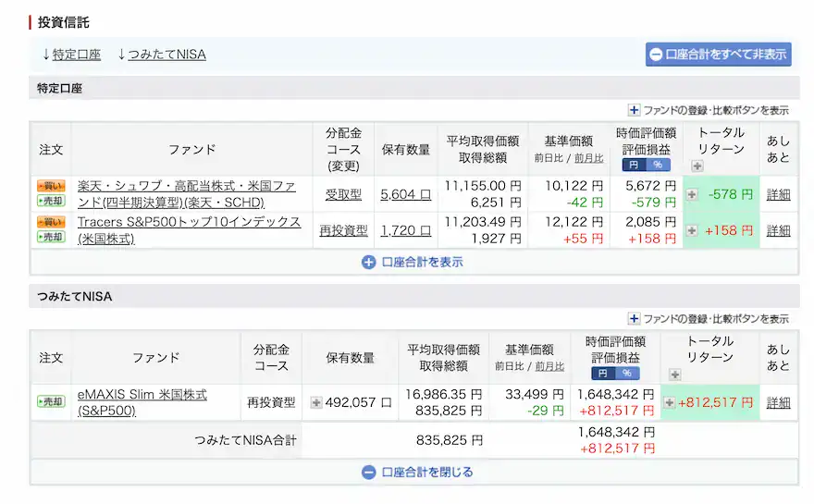The height and width of the screenshot is (504, 814).
Task: Open 詳細 for eMAXIS Slim fund row
Action: [x=778, y=402]
